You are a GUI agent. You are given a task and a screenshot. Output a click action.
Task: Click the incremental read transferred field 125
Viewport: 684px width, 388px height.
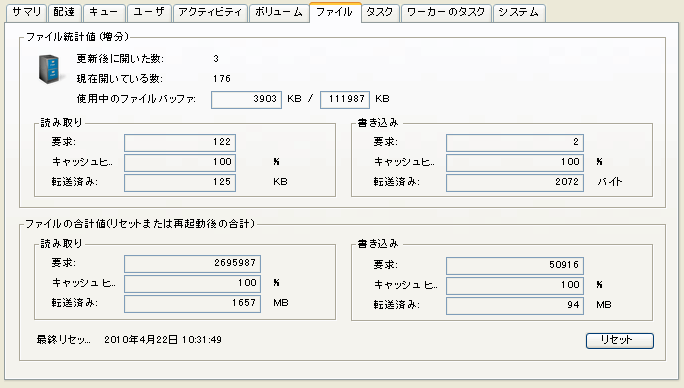point(180,182)
